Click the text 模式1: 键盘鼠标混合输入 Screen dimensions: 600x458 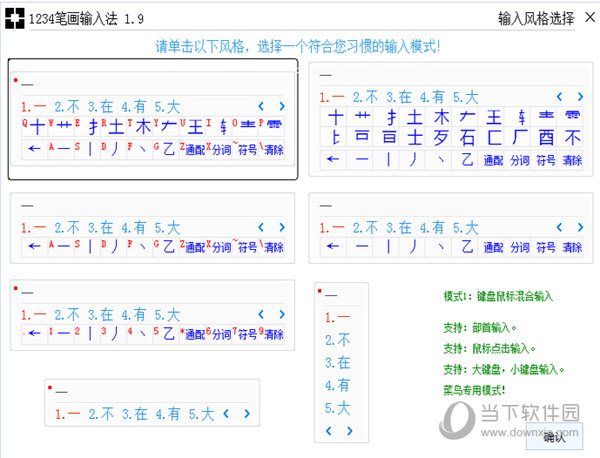(x=498, y=296)
